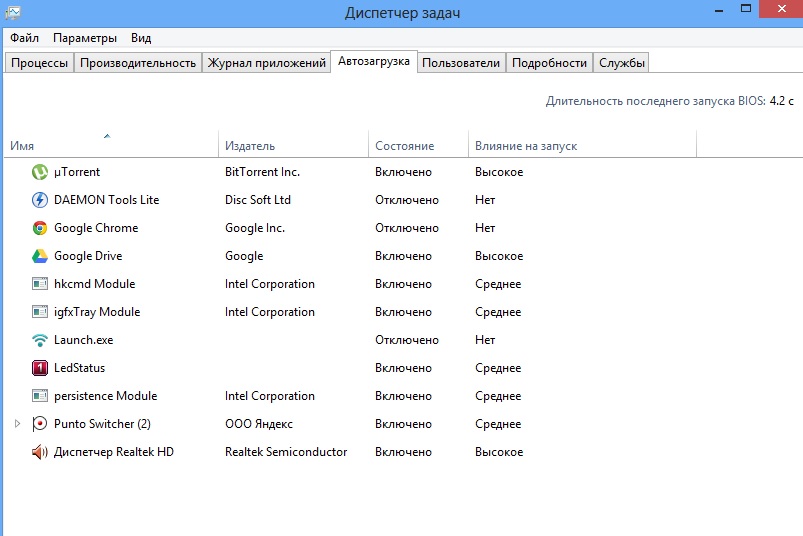
Task: Open the Вид menu
Action: coord(141,38)
